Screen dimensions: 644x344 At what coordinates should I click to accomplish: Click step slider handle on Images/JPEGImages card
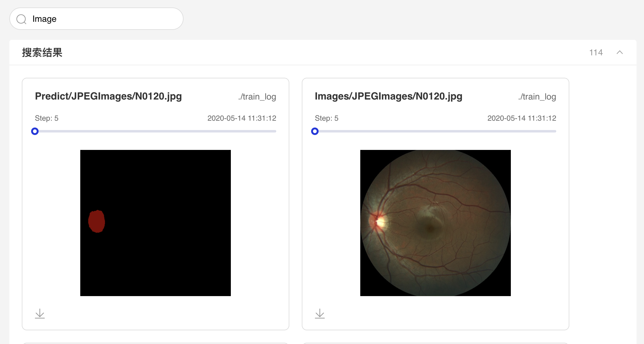click(315, 131)
